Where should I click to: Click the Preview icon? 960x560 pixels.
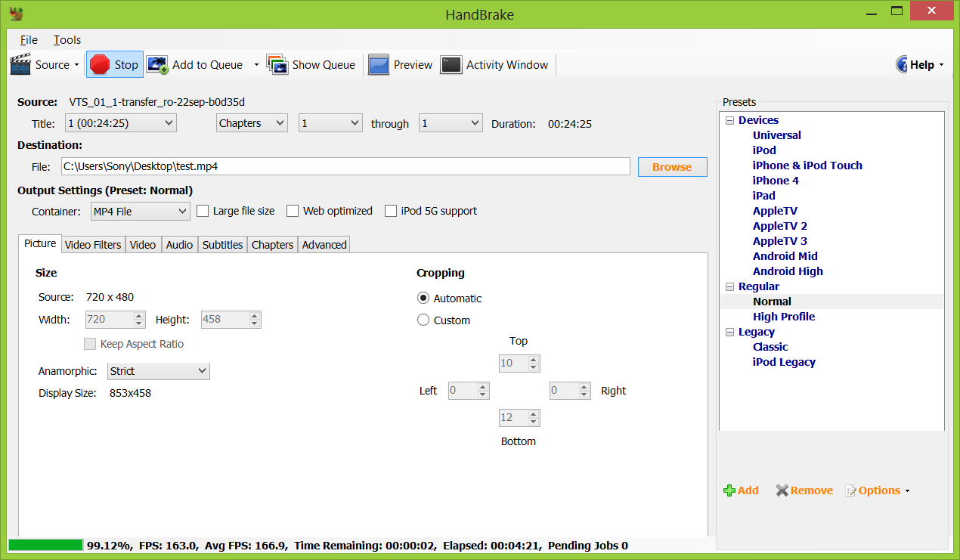379,65
